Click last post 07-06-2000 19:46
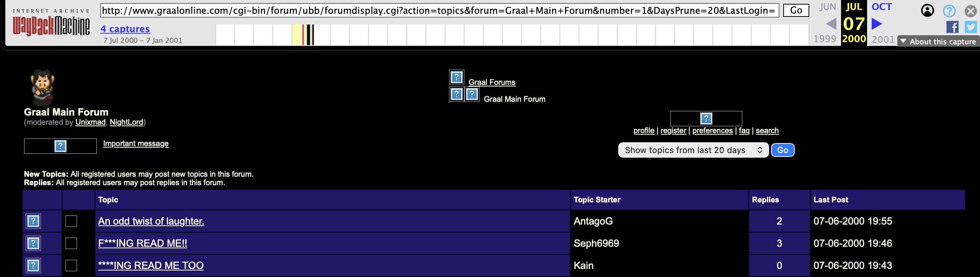This screenshot has height=277, width=980. pyautogui.click(x=853, y=243)
